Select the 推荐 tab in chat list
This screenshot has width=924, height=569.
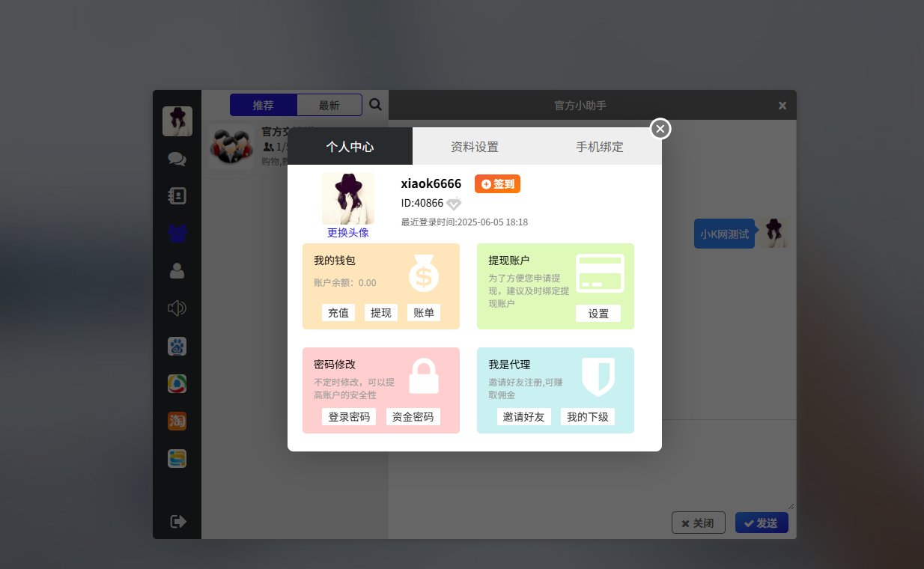click(264, 105)
